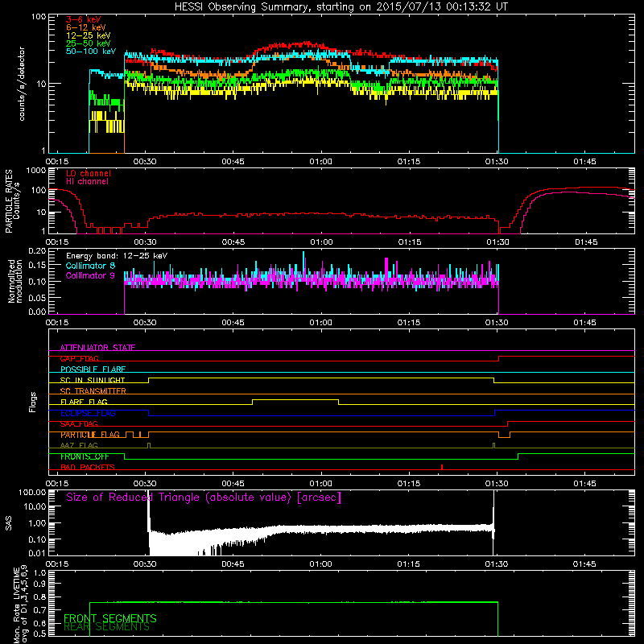Click the 100.00 value on SAS axis
The width and height of the screenshot is (644, 644).
click(x=32, y=492)
